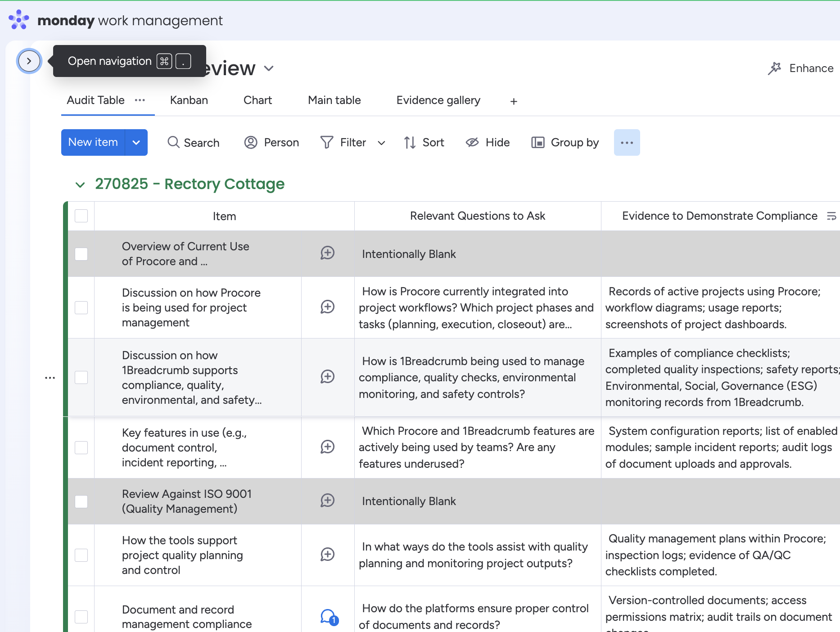Open the toolbar more options button
Viewport: 840px width, 632px height.
627,142
